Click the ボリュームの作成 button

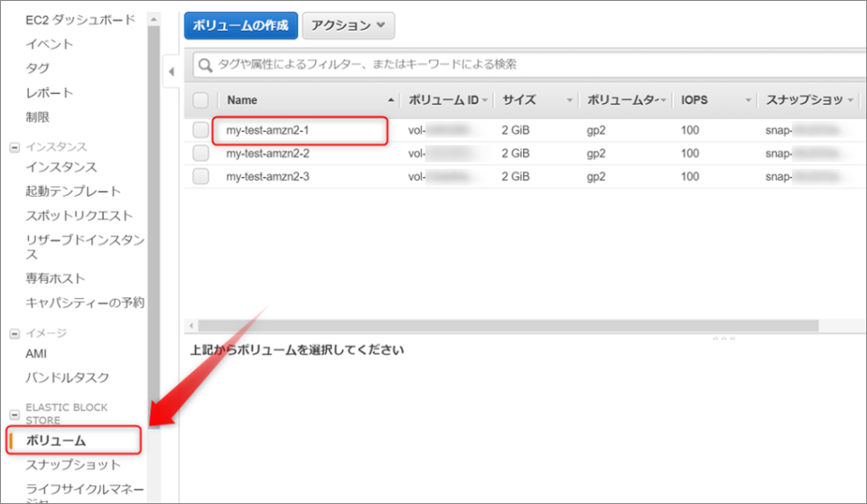click(241, 25)
